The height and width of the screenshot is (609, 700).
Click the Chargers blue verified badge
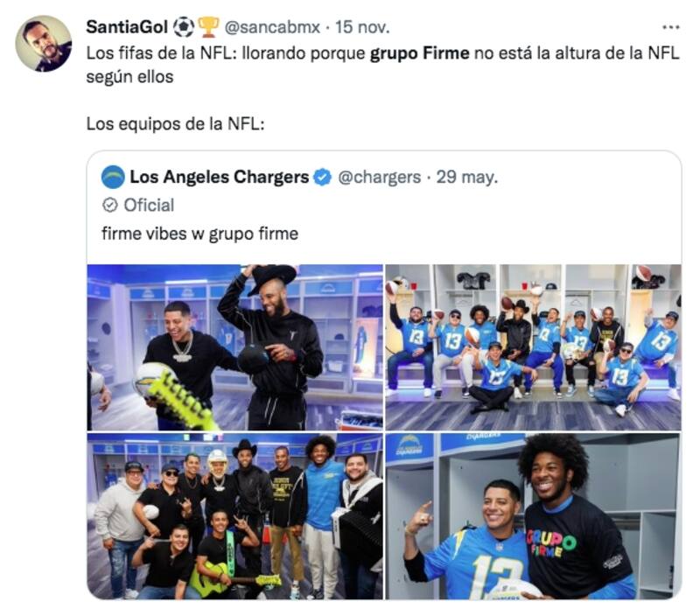pos(322,177)
